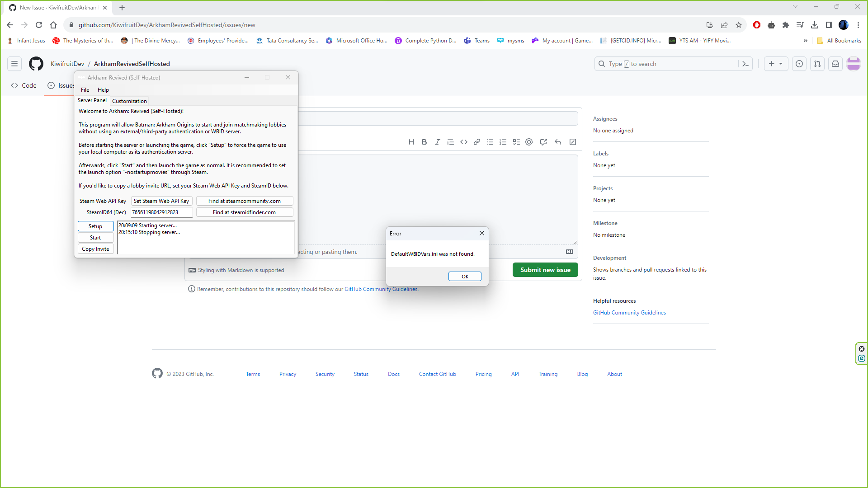The image size is (868, 488).
Task: Open GitHub Community Guidelines sidebar link
Action: tap(629, 313)
